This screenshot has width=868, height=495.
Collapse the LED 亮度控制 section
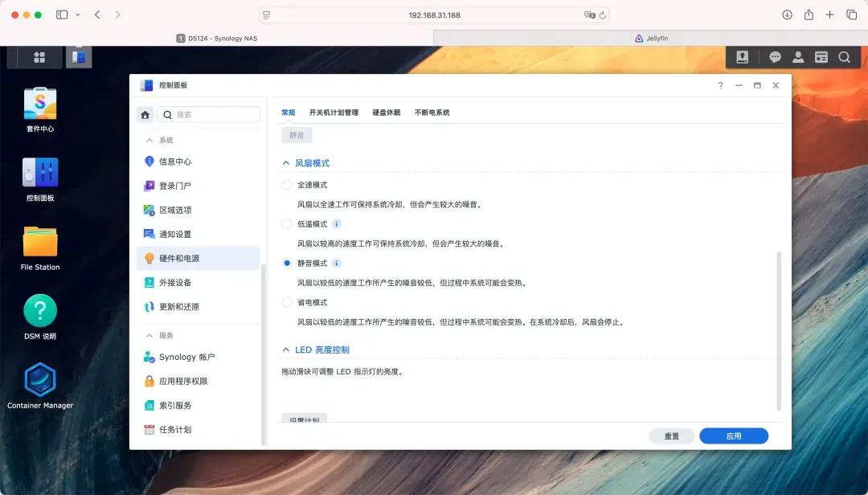coord(285,350)
